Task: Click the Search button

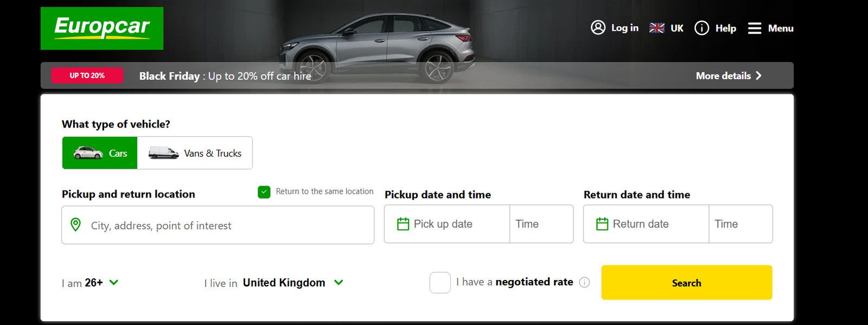Action: 686,283
